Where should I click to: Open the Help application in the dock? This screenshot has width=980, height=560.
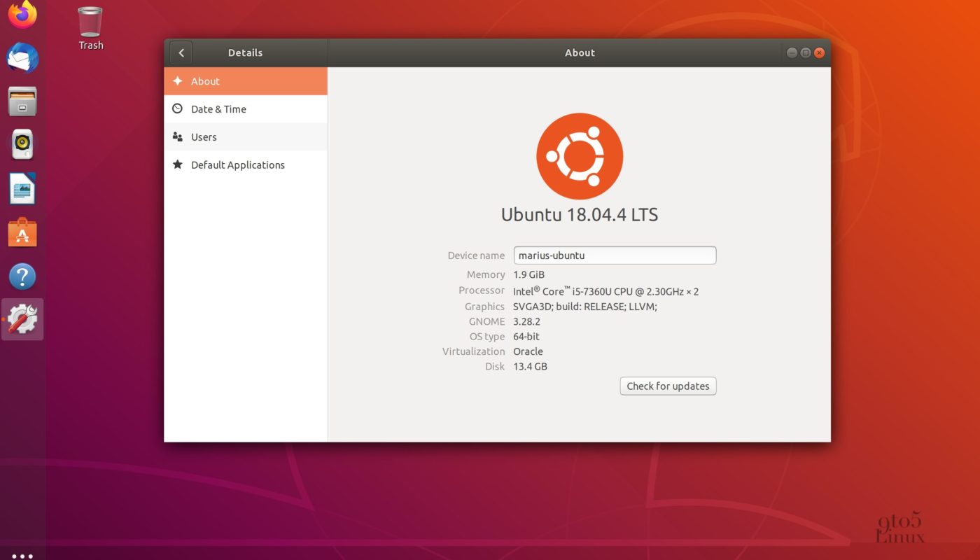point(22,276)
